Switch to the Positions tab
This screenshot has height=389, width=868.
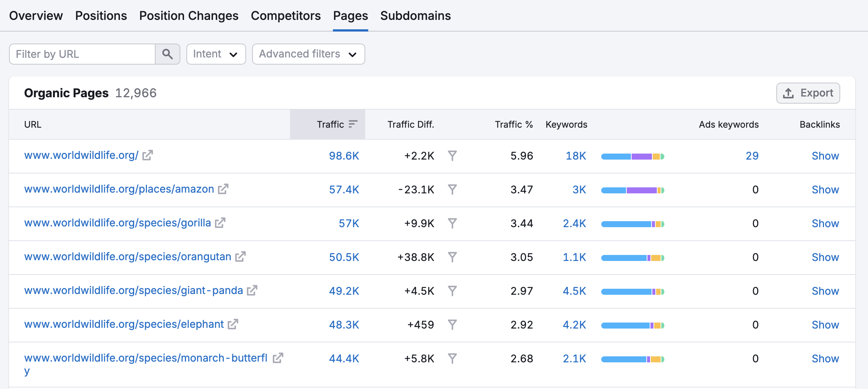point(101,16)
